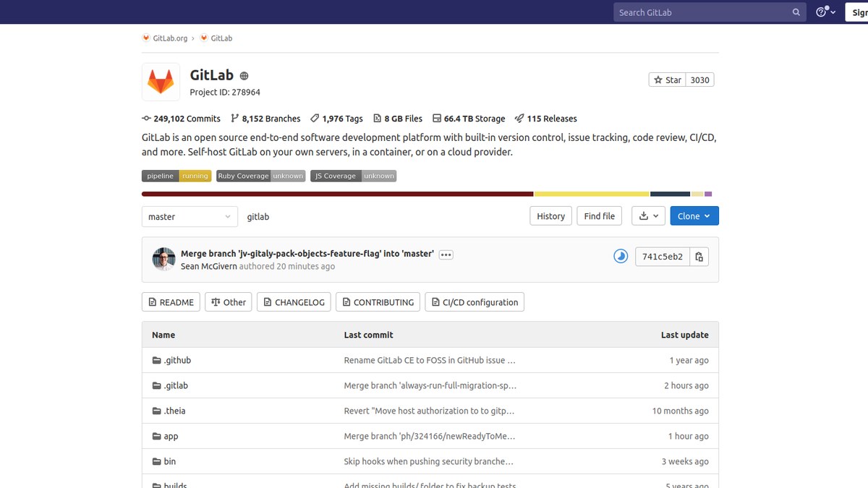Open the Other license button
The image size is (868, 488).
(229, 302)
